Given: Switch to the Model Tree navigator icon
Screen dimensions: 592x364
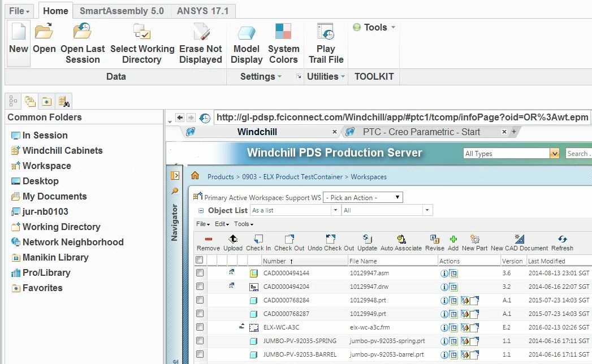Looking at the screenshot, I should [x=13, y=101].
